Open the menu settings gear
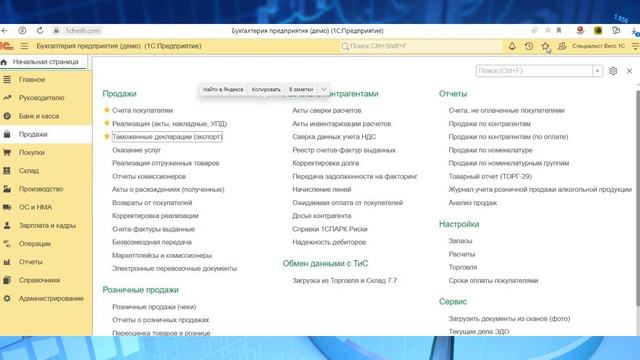This screenshot has height=360, width=640. [613, 71]
